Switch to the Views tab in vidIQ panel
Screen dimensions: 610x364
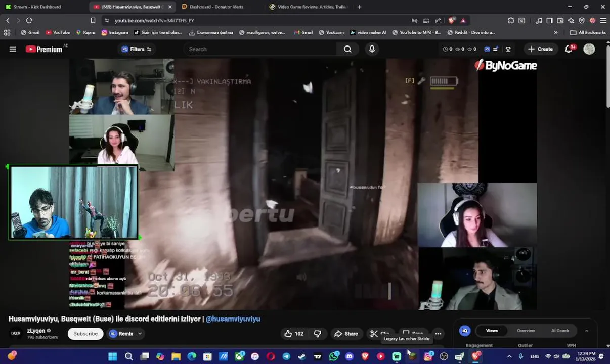coord(492,331)
